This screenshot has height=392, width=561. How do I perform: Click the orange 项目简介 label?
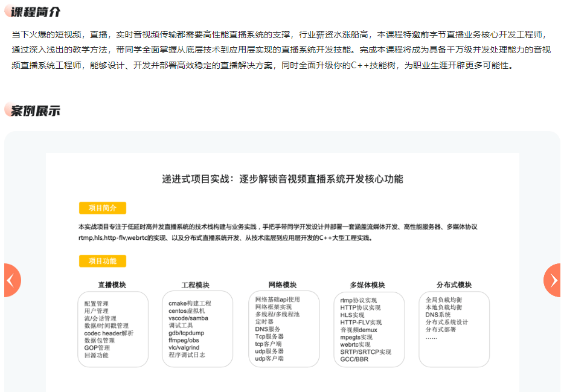pyautogui.click(x=103, y=207)
